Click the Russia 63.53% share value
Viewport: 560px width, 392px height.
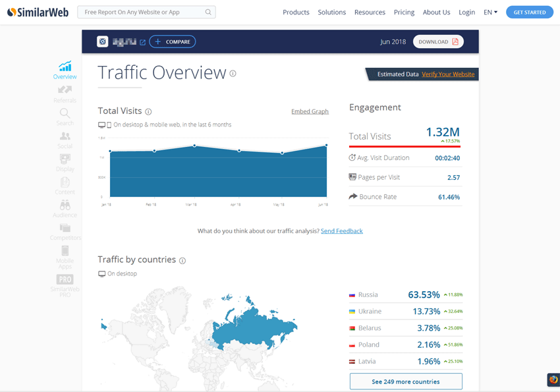(x=424, y=295)
